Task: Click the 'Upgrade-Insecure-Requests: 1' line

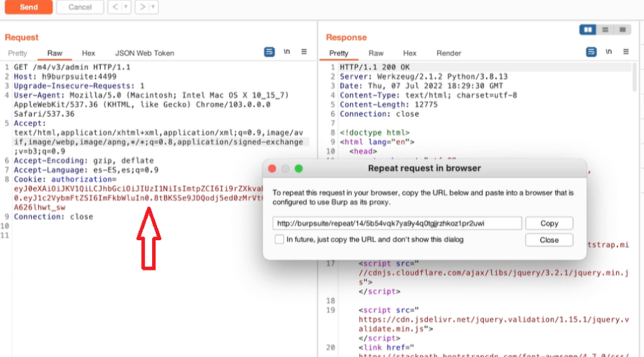Action: point(79,86)
